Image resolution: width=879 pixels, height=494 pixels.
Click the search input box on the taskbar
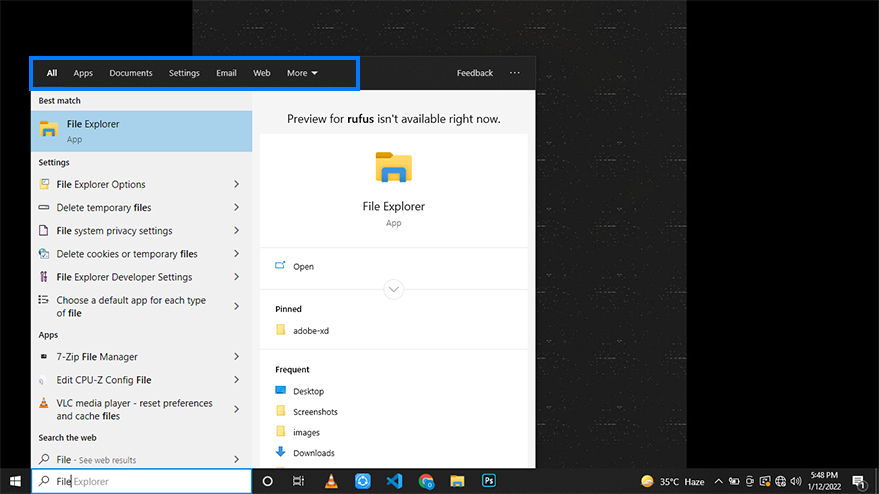[x=150, y=481]
